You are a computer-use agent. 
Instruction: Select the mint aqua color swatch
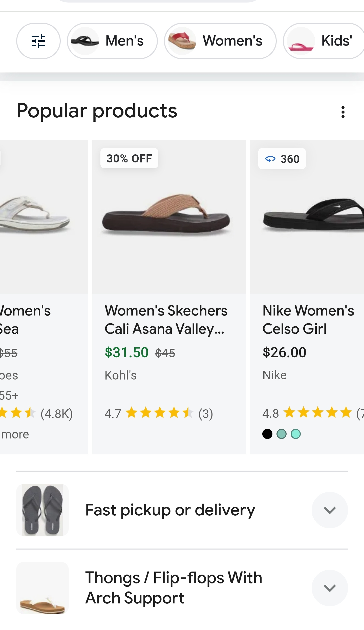(295, 434)
